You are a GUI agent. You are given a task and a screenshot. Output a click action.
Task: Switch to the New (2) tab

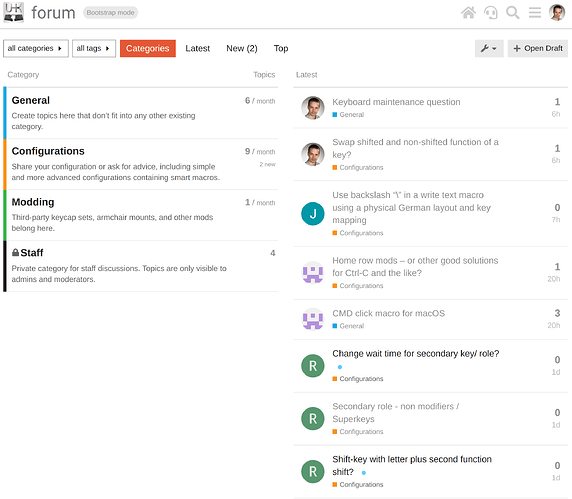coord(241,48)
